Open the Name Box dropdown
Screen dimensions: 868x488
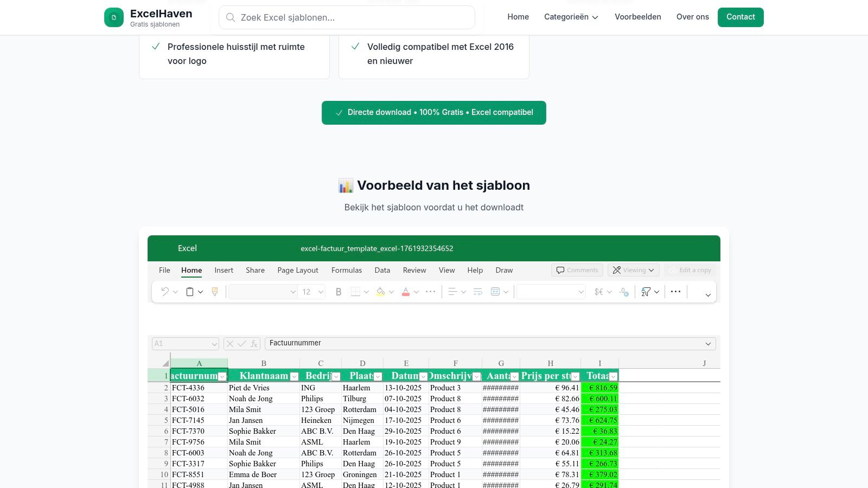tap(214, 343)
